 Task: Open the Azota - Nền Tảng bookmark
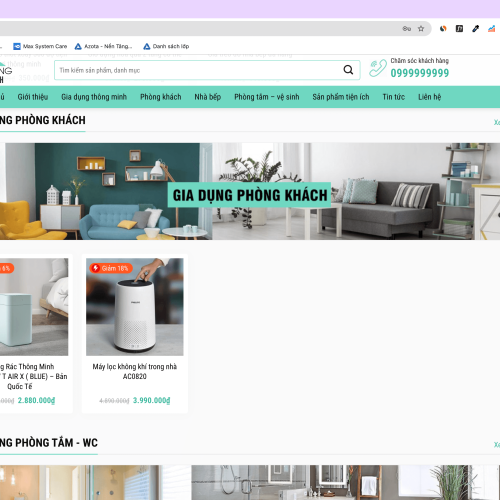tap(104, 46)
